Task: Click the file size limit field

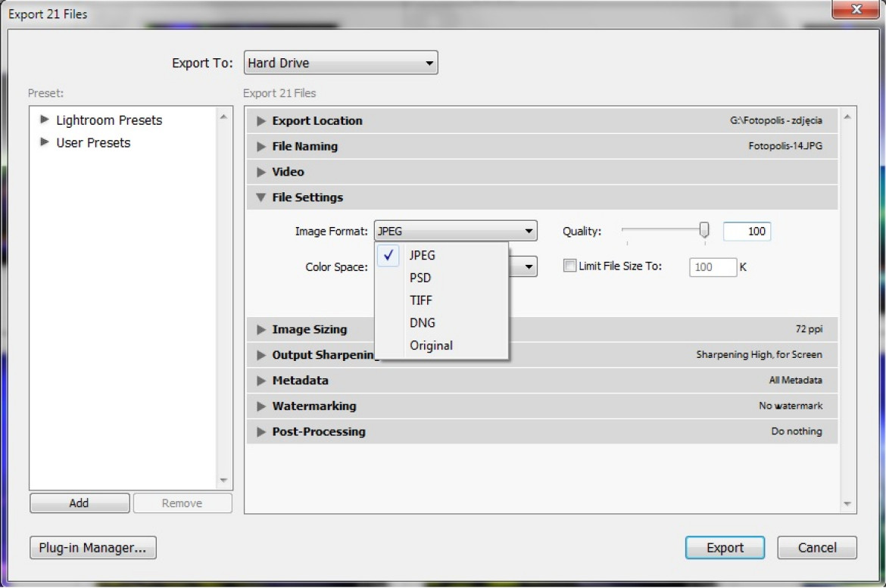Action: (x=713, y=267)
